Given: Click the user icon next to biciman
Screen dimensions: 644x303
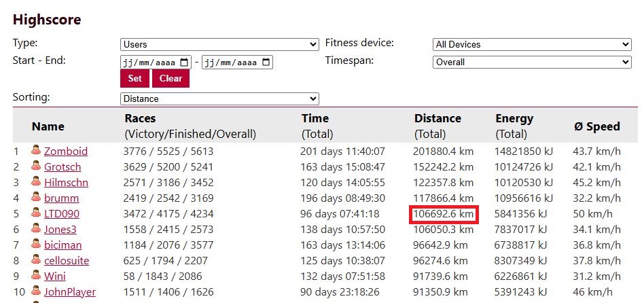Looking at the screenshot, I should [x=36, y=244].
